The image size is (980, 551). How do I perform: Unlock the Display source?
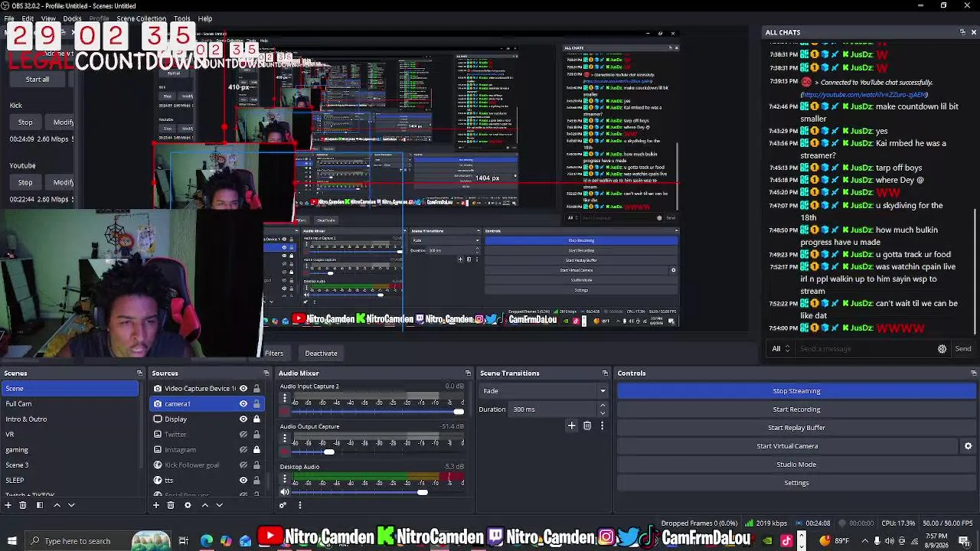pyautogui.click(x=256, y=419)
